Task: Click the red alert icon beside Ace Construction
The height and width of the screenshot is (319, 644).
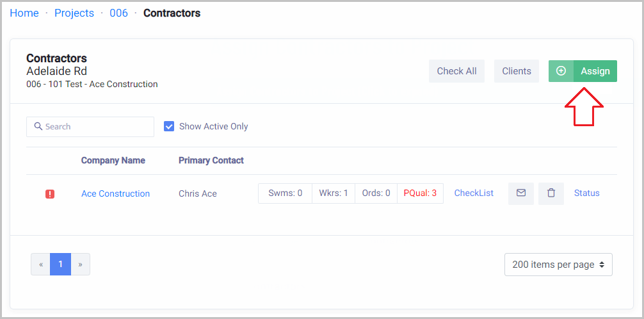Action: pyautogui.click(x=50, y=194)
